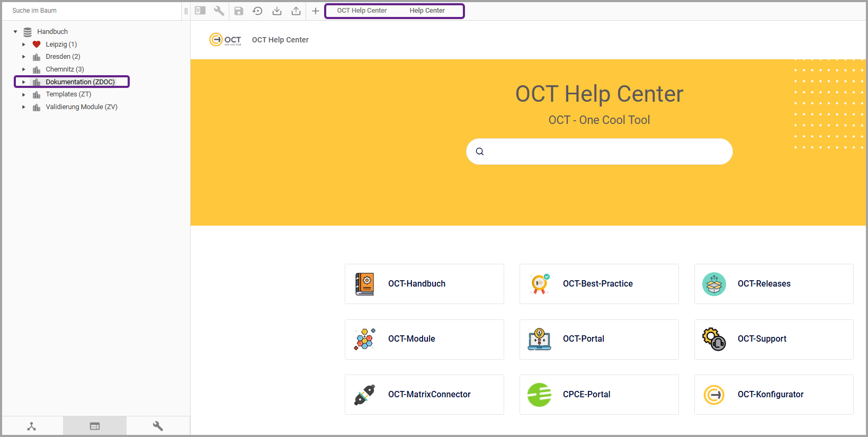Click the save disk icon in toolbar
The height and width of the screenshot is (437, 868).
coord(238,11)
